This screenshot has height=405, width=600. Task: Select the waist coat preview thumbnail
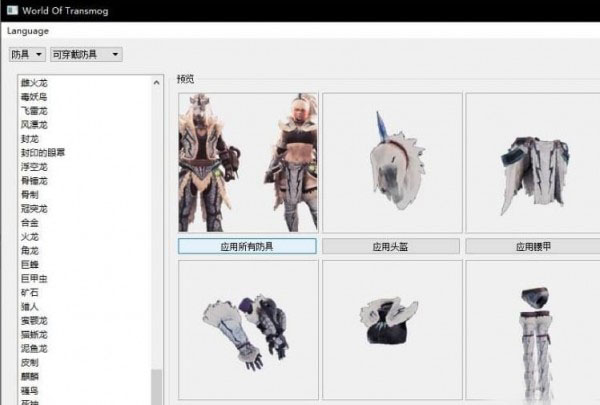click(x=533, y=162)
